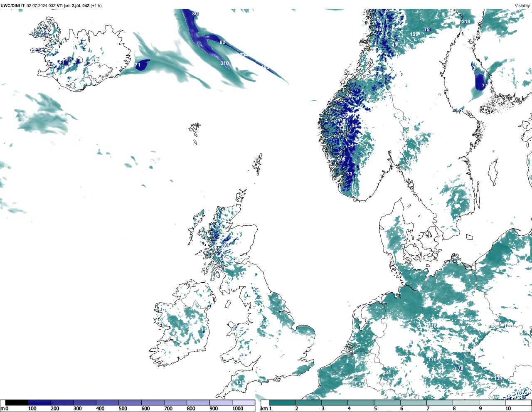Click the '218' value in the upper right

tap(466, 22)
